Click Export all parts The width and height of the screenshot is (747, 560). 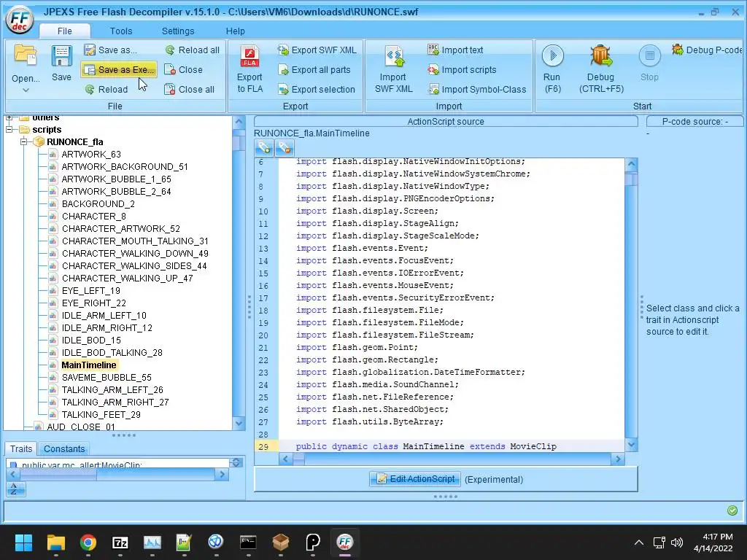pos(314,69)
